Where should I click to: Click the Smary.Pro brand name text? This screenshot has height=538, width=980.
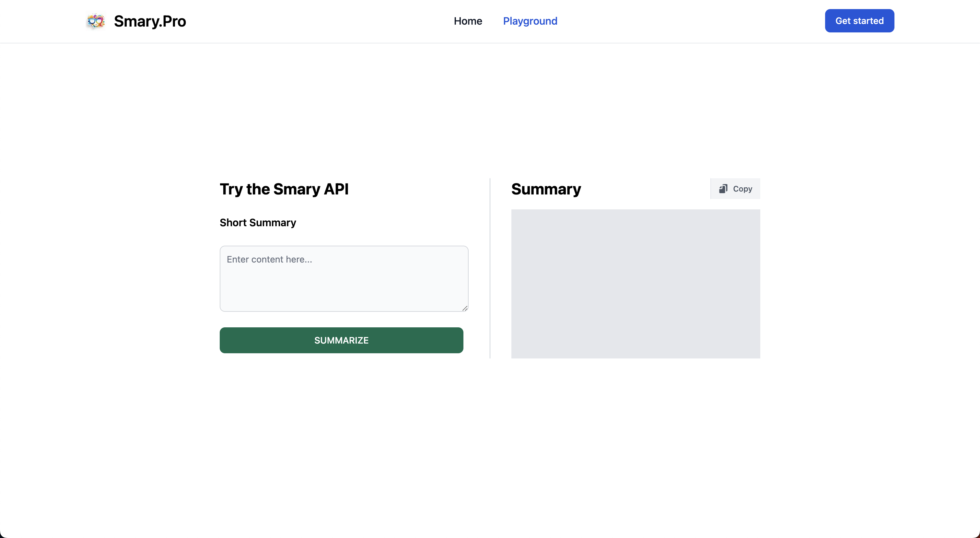tap(150, 21)
